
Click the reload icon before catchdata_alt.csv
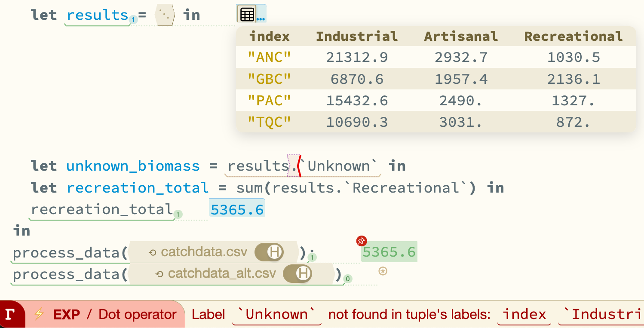tap(159, 274)
